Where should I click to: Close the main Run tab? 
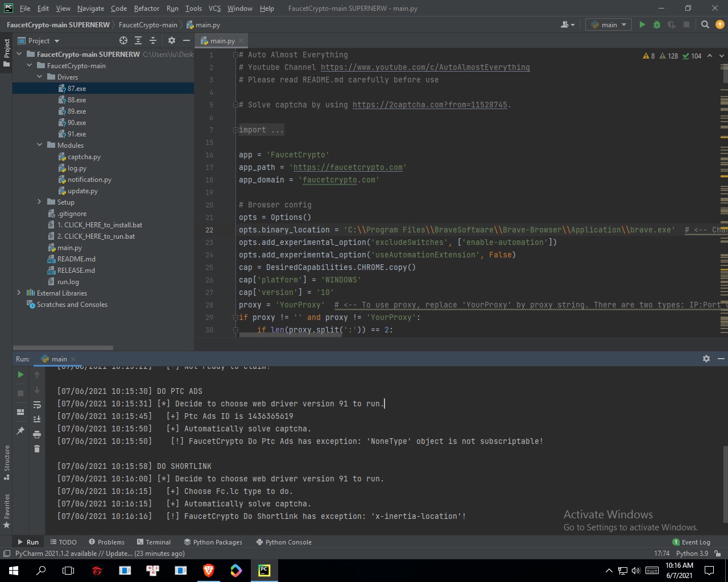(x=73, y=359)
